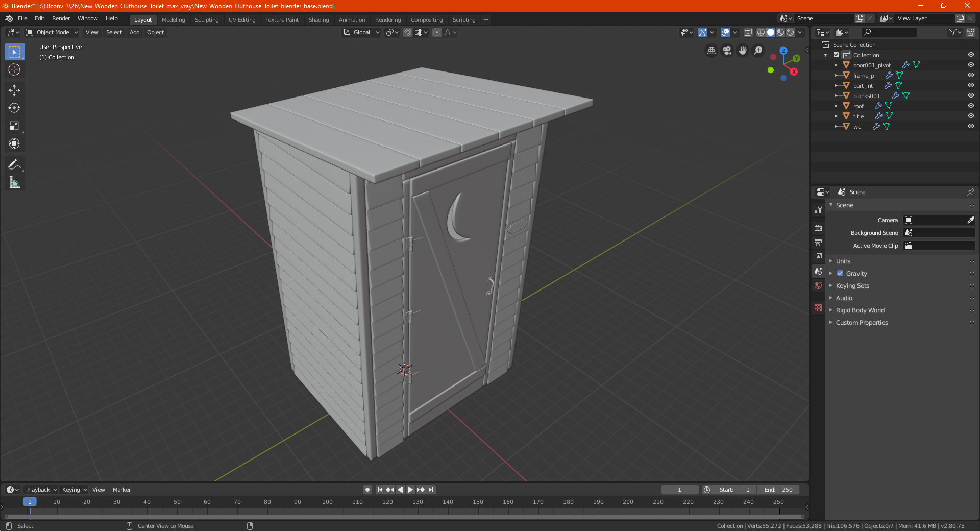Image resolution: width=980 pixels, height=531 pixels.
Task: Toggle X-ray display
Action: pyautogui.click(x=748, y=32)
